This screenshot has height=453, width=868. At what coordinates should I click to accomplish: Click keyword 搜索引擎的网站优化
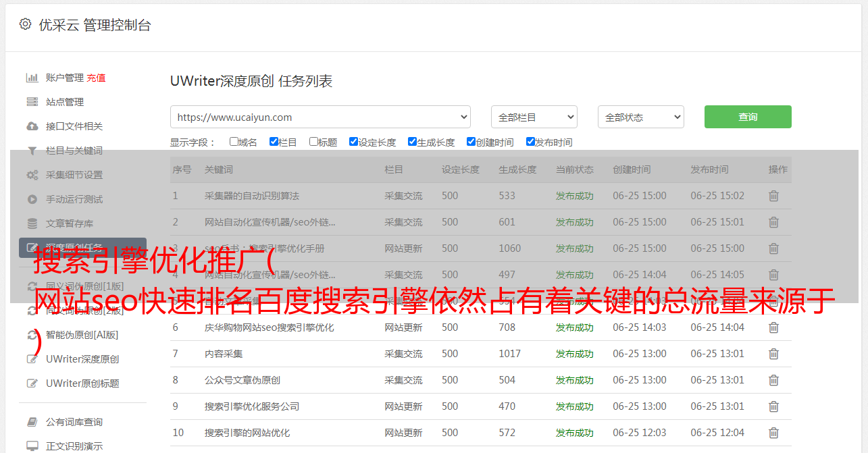tap(247, 433)
